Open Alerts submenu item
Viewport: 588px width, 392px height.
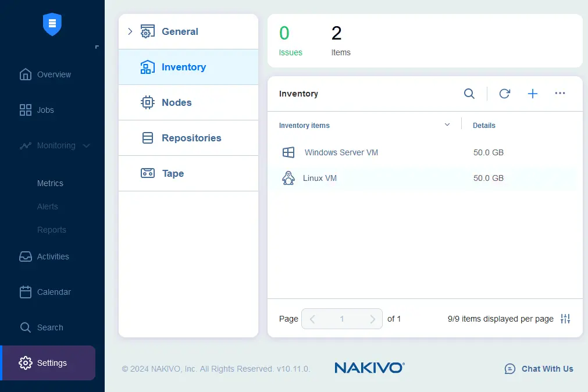(x=47, y=206)
